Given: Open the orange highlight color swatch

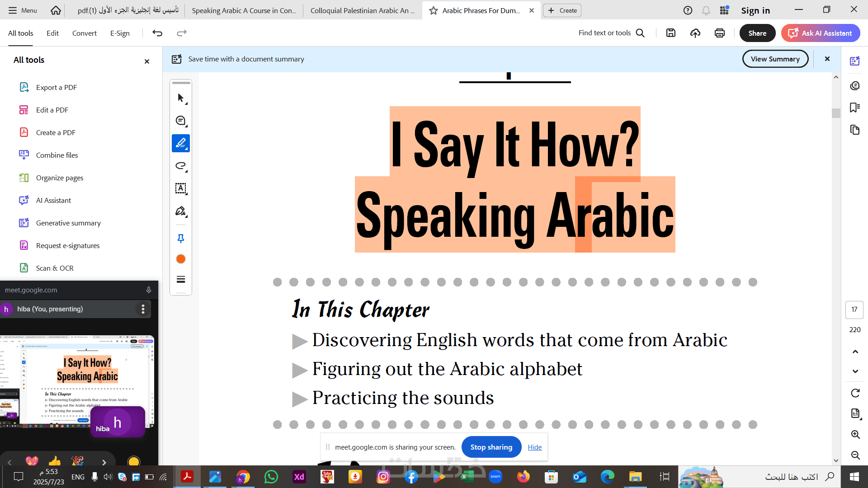Looking at the screenshot, I should click(x=181, y=259).
